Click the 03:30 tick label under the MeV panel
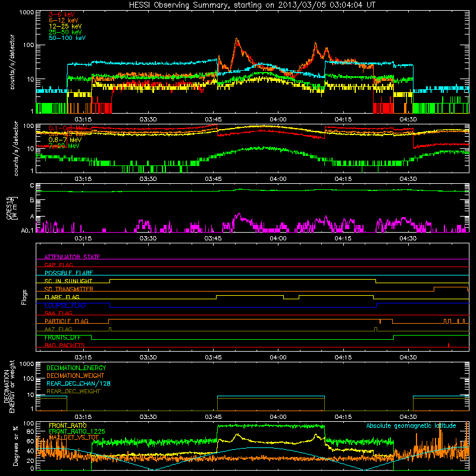 [148, 179]
